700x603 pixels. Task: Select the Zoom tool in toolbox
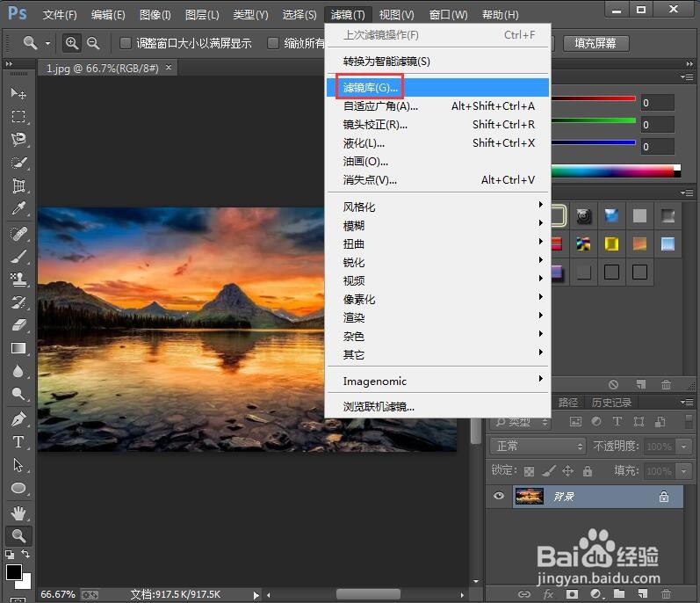(18, 535)
